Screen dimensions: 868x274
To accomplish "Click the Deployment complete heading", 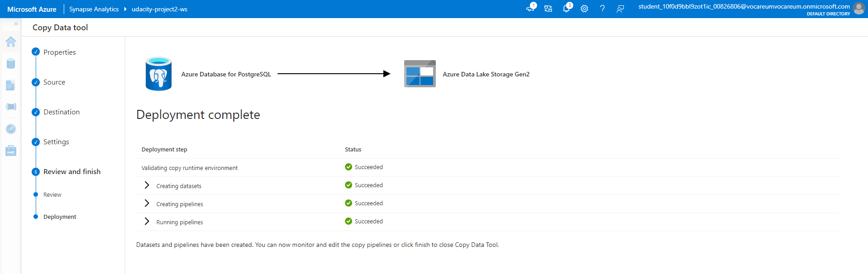I will (198, 115).
